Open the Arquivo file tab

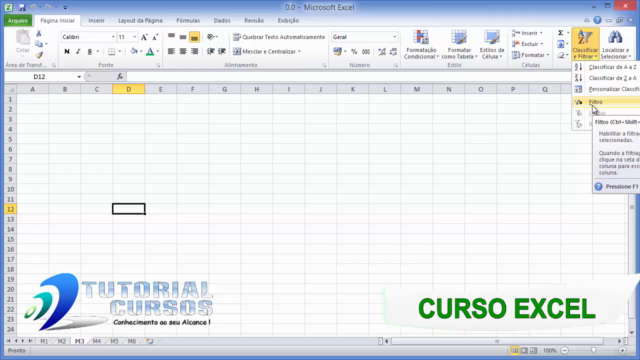(18, 20)
